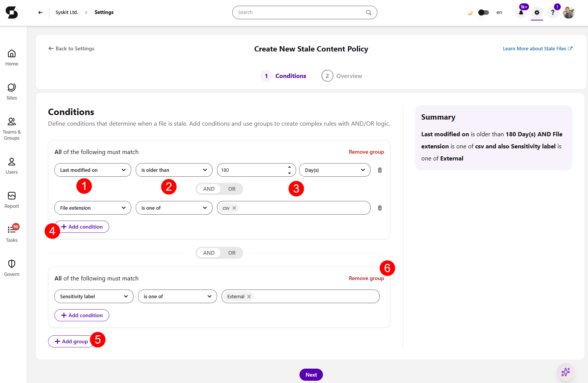Go to the Conditions step
Screen dimensions: 588x383
pos(284,76)
